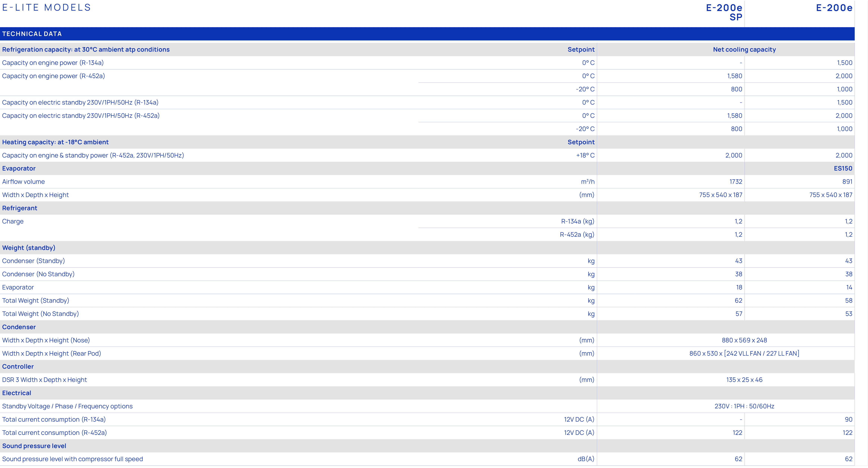Click the Evaporator section header row
The height and width of the screenshot is (468, 868).
(19, 168)
